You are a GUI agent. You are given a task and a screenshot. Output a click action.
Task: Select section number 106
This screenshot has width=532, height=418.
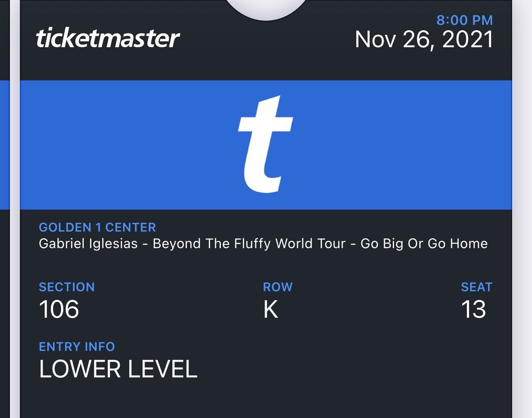(59, 309)
